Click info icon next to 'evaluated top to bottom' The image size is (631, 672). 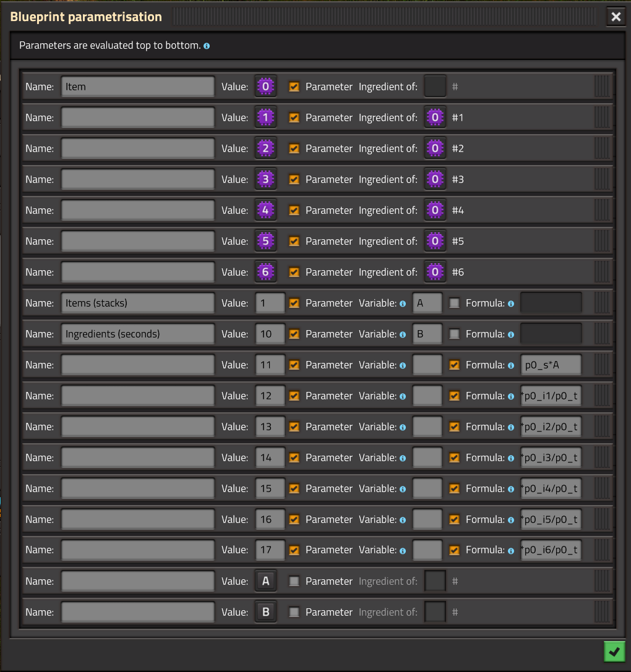(x=207, y=46)
